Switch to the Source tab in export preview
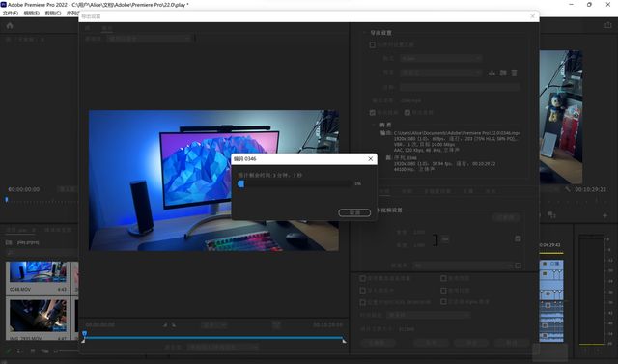The width and height of the screenshot is (618, 364). click(x=88, y=28)
